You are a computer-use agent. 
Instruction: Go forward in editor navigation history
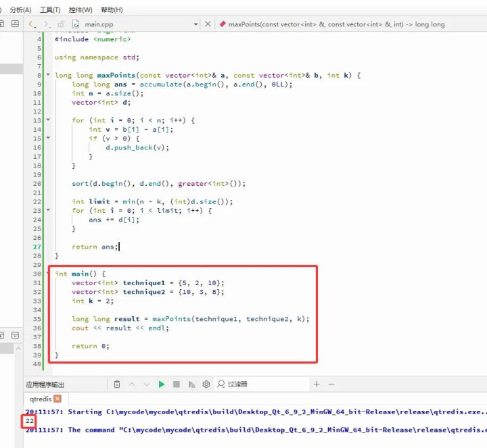(x=47, y=24)
